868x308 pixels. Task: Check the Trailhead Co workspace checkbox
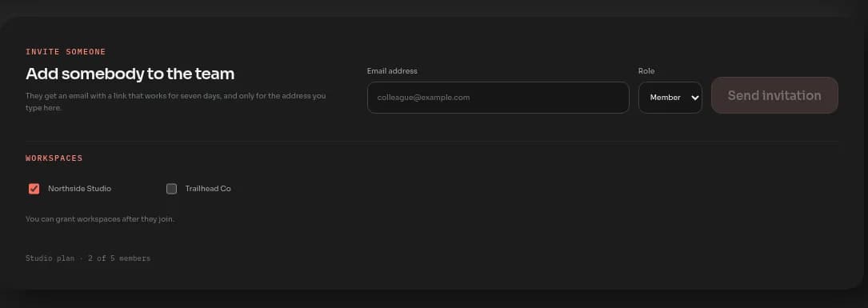(172, 189)
